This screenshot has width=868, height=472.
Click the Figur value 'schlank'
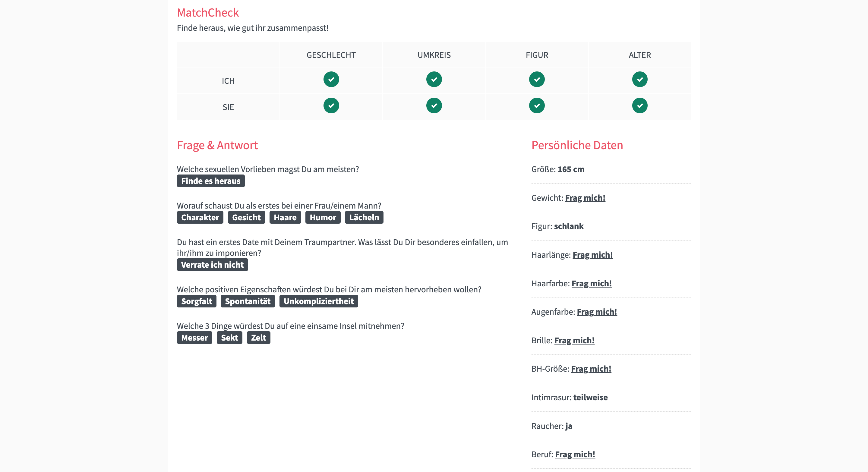click(x=568, y=226)
